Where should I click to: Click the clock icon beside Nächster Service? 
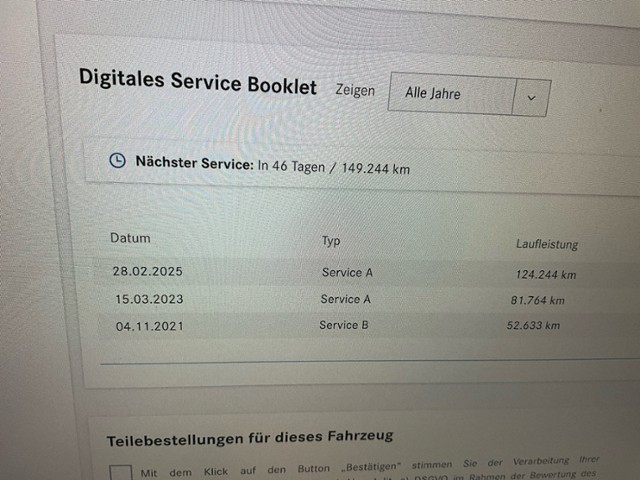coord(117,160)
